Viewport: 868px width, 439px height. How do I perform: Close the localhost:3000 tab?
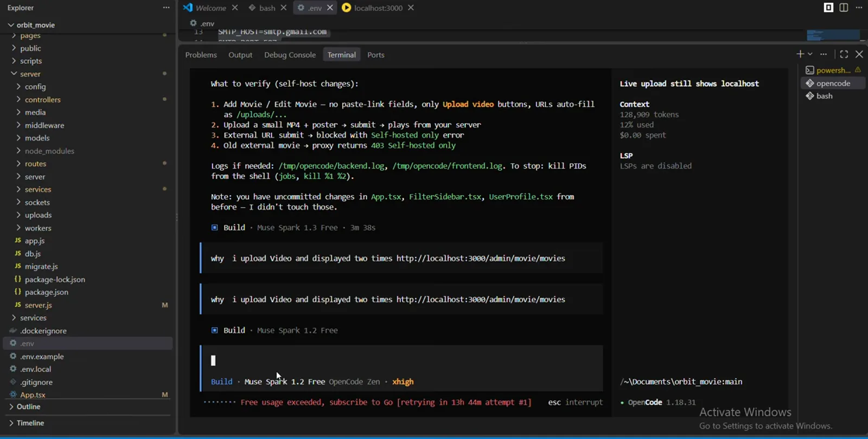[411, 8]
